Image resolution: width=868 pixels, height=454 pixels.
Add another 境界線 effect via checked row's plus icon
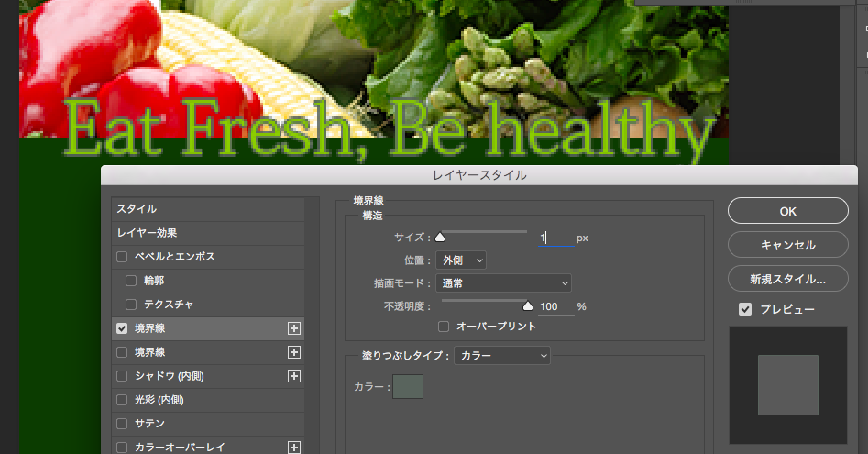[x=294, y=328]
